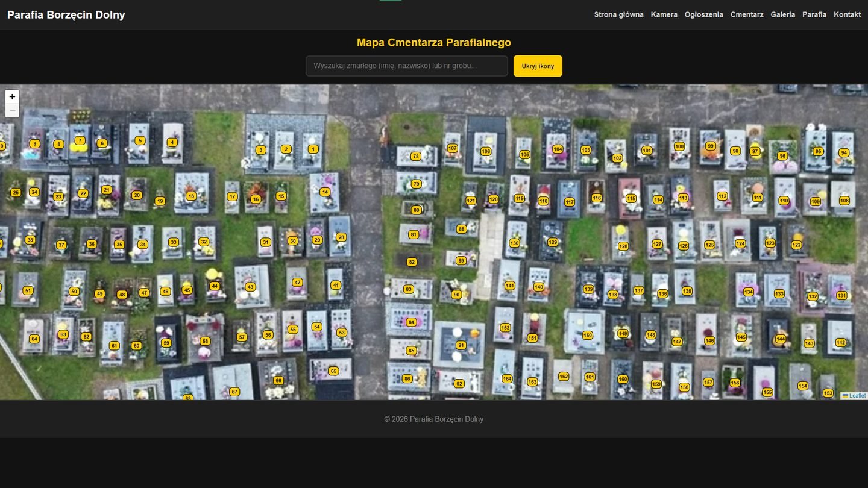The width and height of the screenshot is (868, 488).
Task: Select grave marker 122
Action: (x=797, y=245)
